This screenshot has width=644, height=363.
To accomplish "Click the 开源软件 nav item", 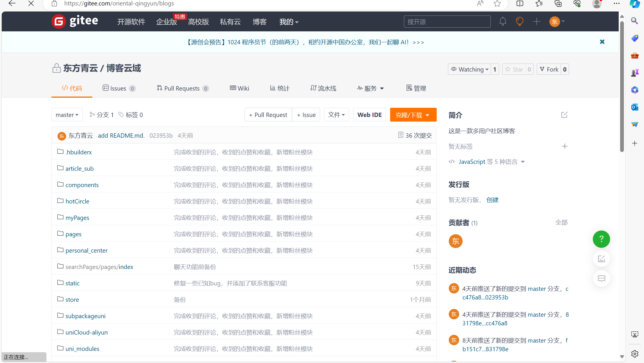I will pos(131,22).
